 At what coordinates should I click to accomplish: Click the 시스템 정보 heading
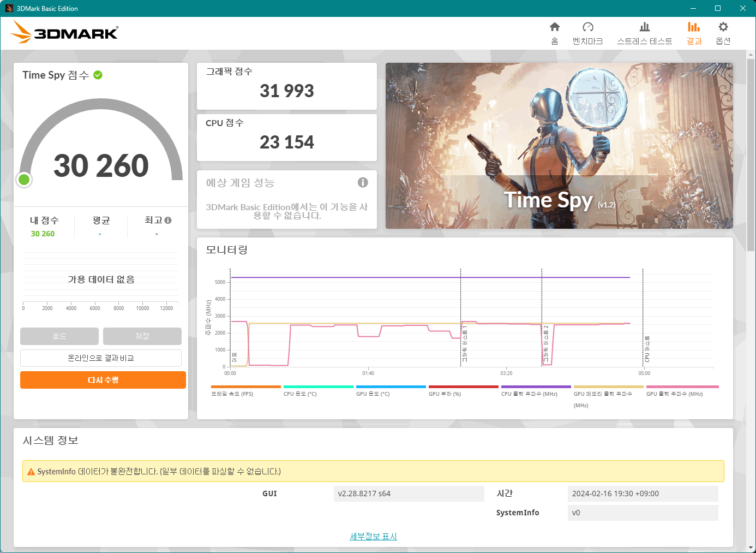pyautogui.click(x=50, y=440)
